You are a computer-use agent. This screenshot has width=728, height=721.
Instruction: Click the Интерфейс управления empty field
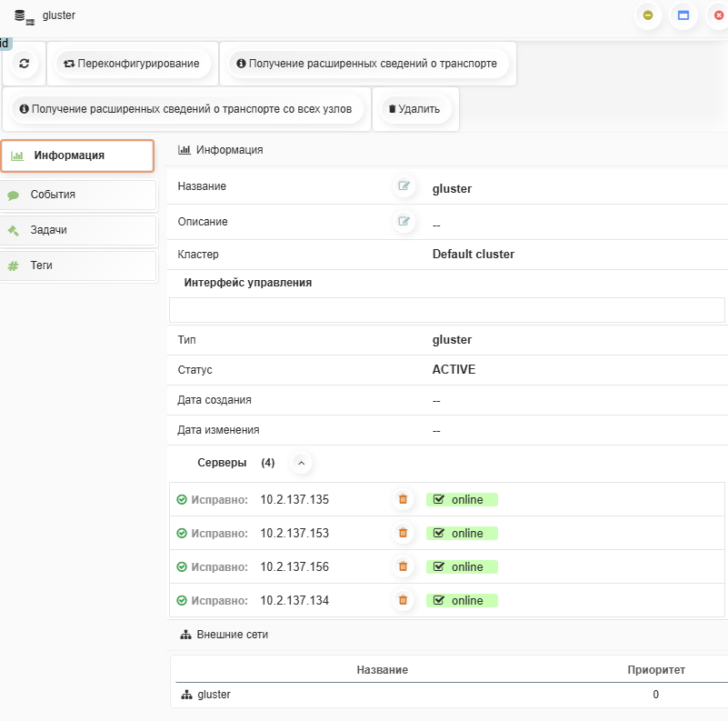point(446,310)
